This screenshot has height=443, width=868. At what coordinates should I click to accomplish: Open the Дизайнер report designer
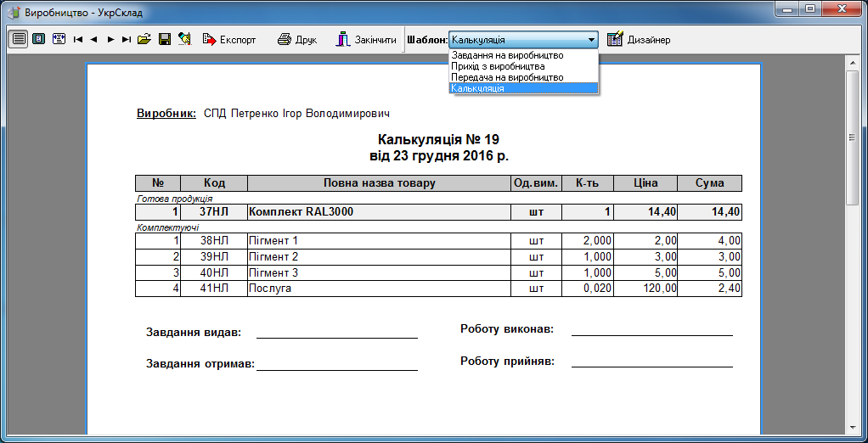tap(639, 40)
